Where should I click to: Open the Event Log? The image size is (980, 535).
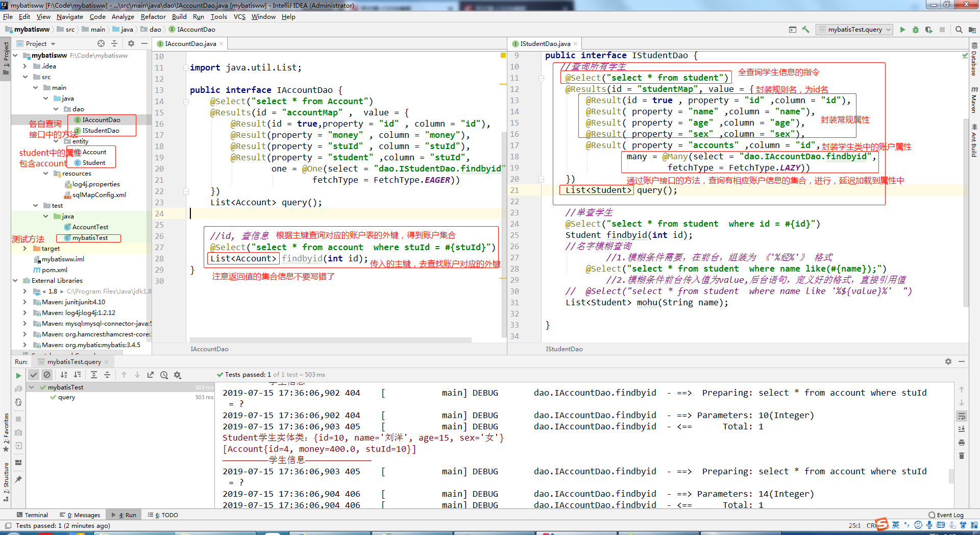pos(946,515)
